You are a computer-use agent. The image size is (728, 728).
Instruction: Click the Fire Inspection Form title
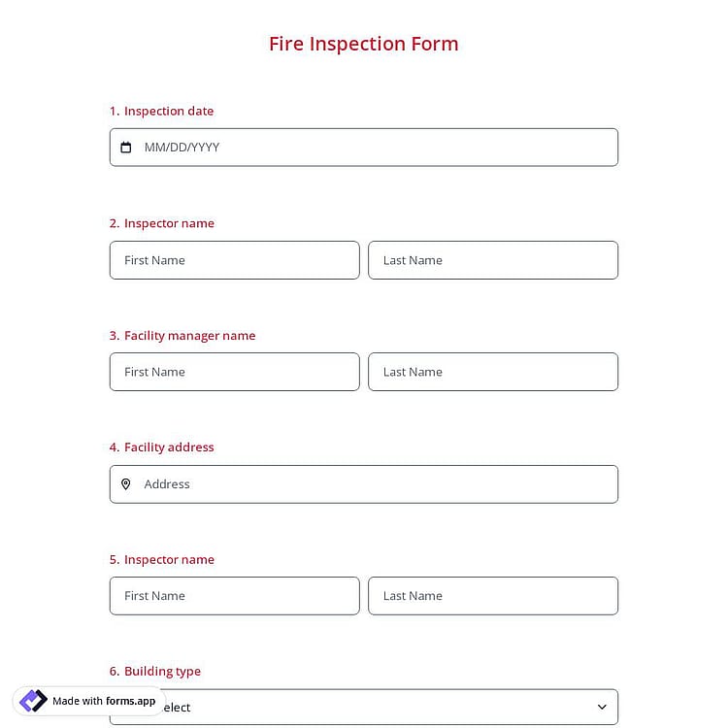point(364,44)
